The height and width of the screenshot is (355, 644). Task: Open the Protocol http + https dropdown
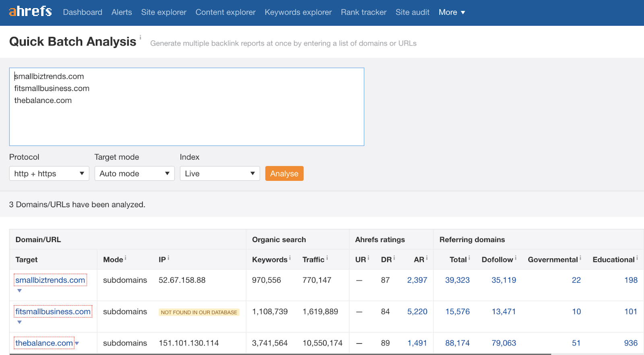coord(49,174)
